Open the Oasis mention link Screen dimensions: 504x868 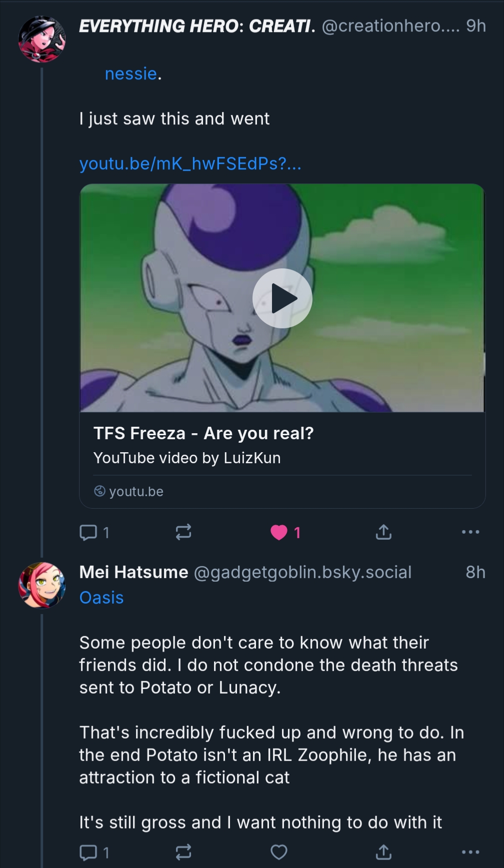(101, 598)
